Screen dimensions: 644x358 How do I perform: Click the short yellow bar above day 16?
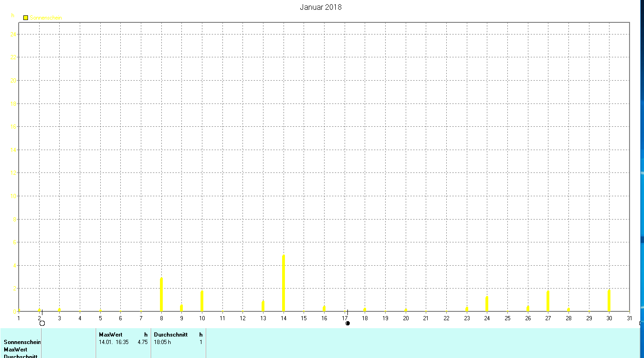coord(324,309)
